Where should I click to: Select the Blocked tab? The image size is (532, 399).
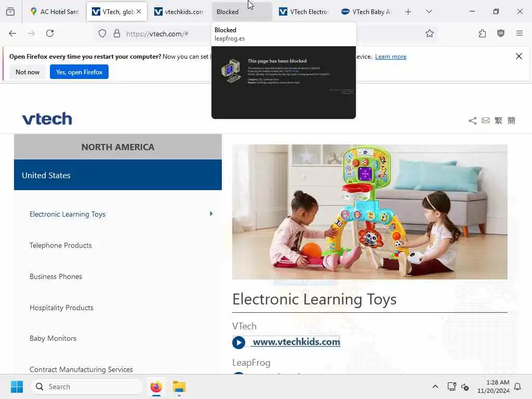pyautogui.click(x=242, y=12)
